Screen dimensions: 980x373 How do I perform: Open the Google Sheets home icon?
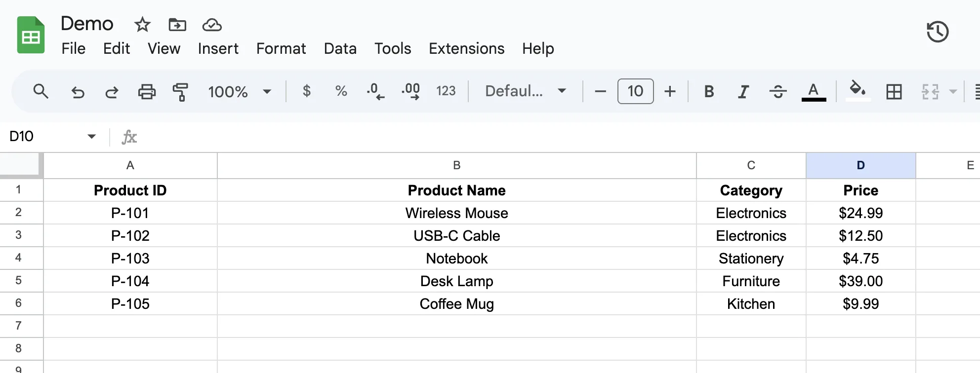[x=31, y=35]
